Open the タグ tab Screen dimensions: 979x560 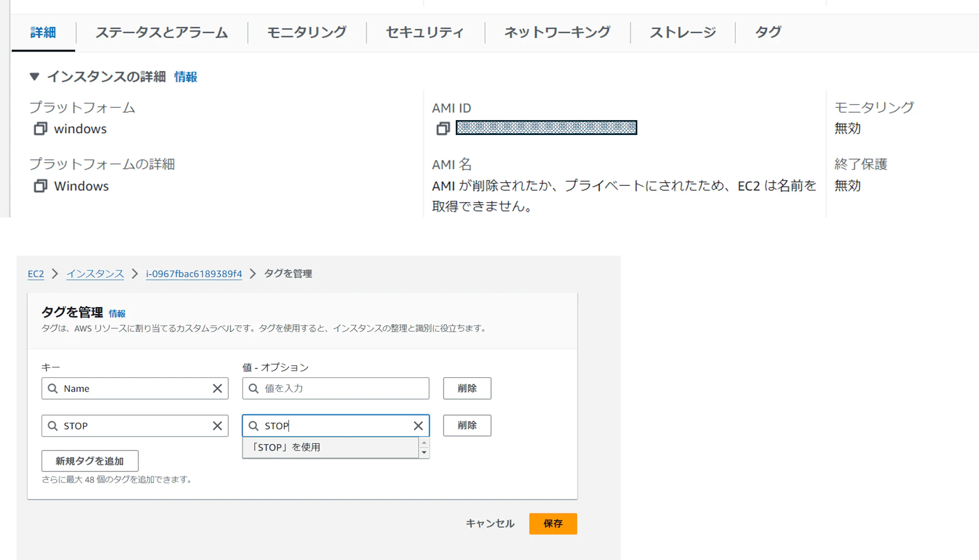[768, 33]
